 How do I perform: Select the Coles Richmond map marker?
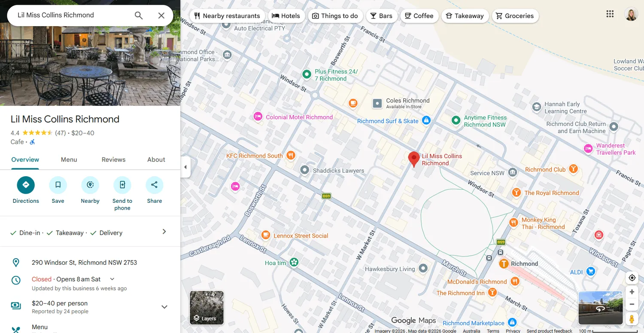[377, 103]
